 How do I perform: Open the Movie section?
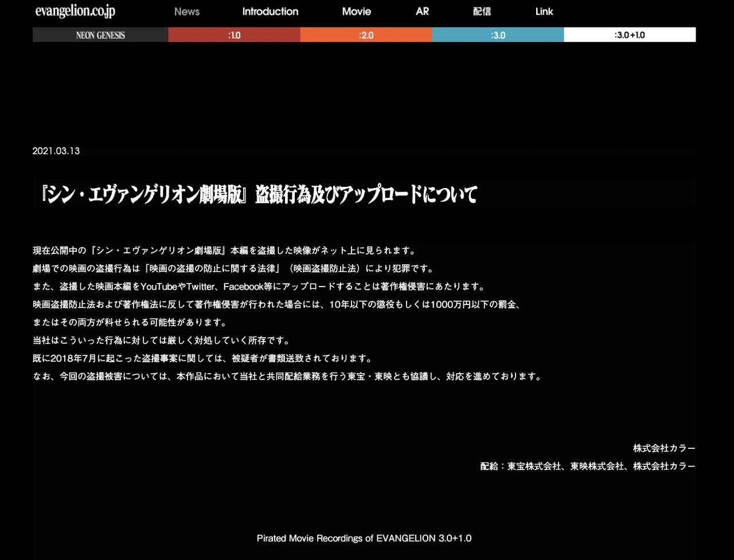[x=356, y=11]
